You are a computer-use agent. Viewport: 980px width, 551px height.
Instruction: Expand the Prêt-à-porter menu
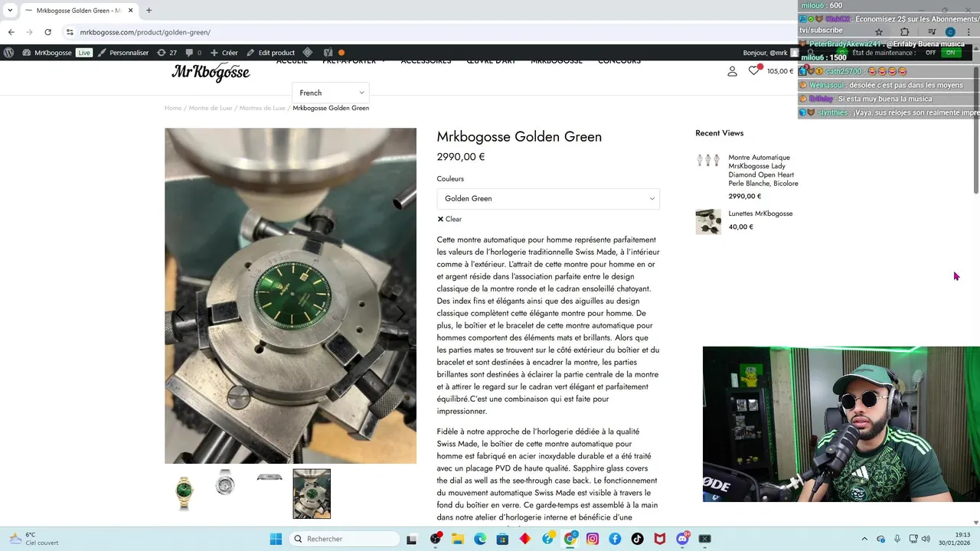coord(354,61)
